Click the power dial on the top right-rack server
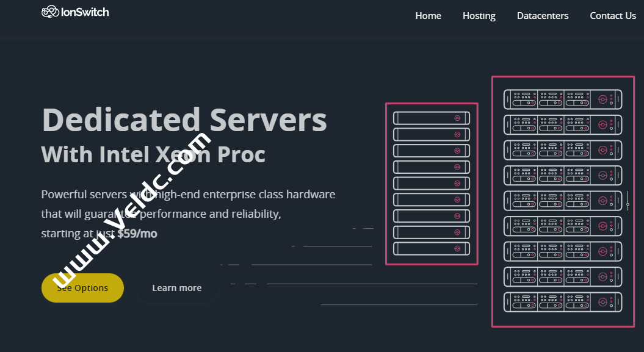The image size is (644, 352). pos(603,99)
